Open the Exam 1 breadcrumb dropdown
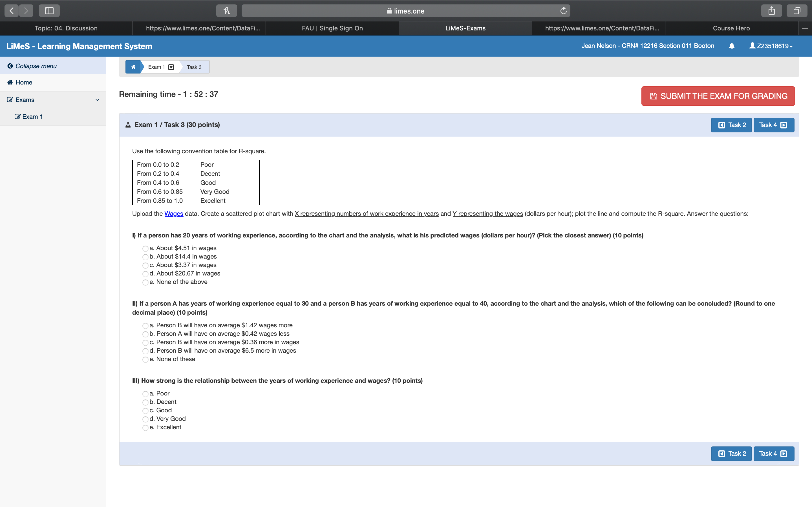This screenshot has width=812, height=507. [171, 67]
